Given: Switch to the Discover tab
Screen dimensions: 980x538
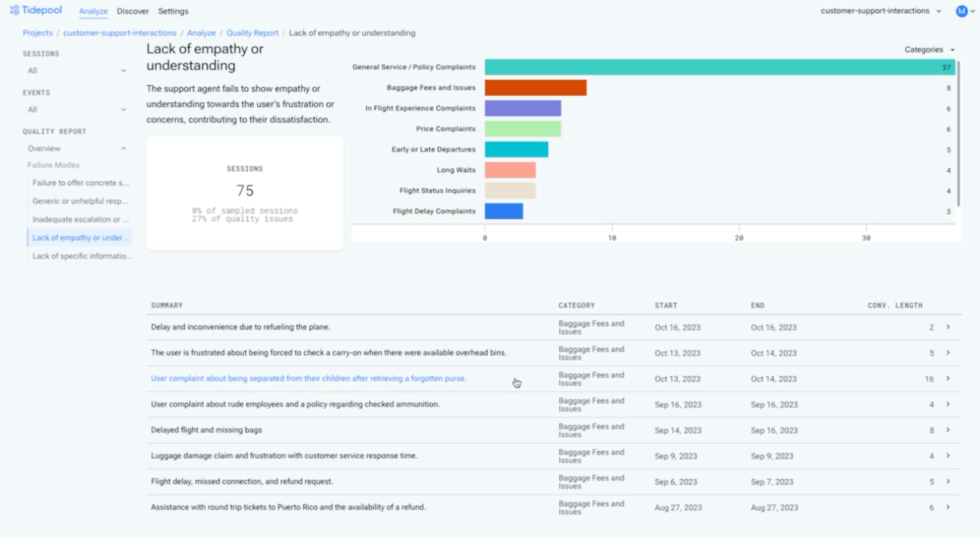Looking at the screenshot, I should pyautogui.click(x=133, y=11).
